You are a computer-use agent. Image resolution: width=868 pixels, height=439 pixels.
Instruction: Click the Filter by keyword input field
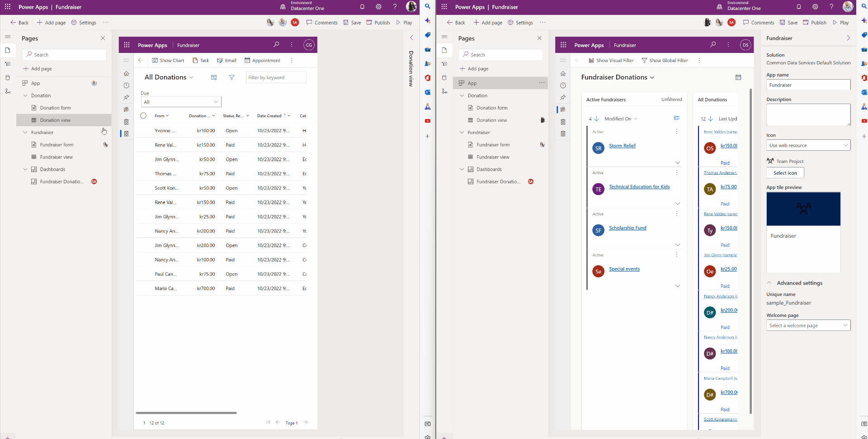(276, 77)
